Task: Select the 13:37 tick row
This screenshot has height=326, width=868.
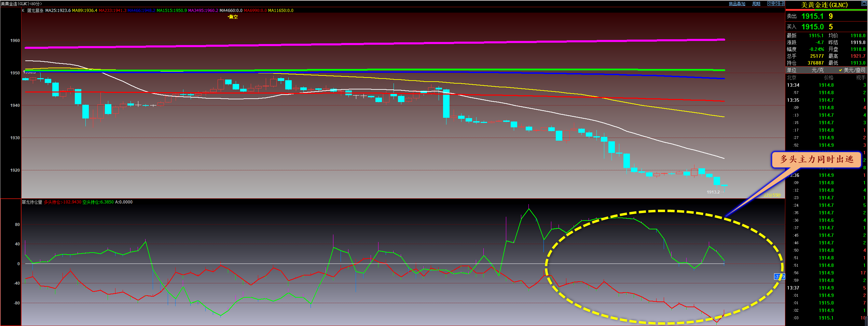Action: pyautogui.click(x=826, y=288)
